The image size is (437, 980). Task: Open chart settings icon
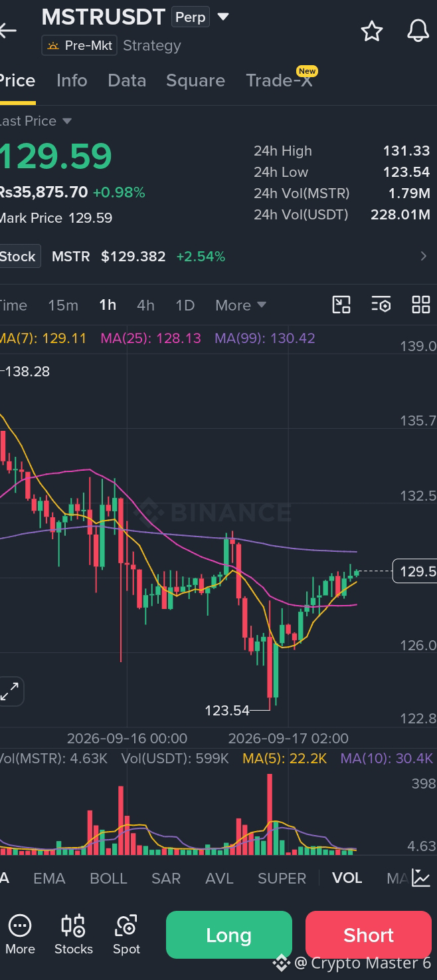click(x=381, y=305)
